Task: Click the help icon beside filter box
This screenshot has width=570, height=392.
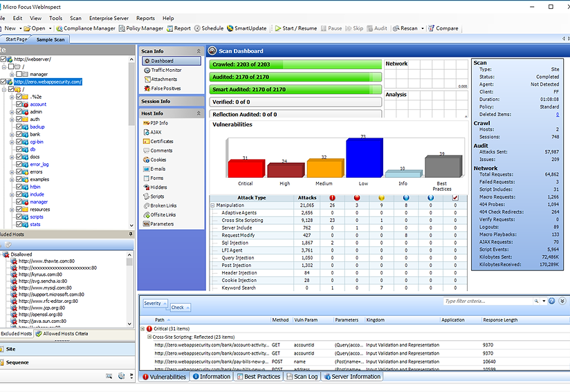Action: pos(552,301)
